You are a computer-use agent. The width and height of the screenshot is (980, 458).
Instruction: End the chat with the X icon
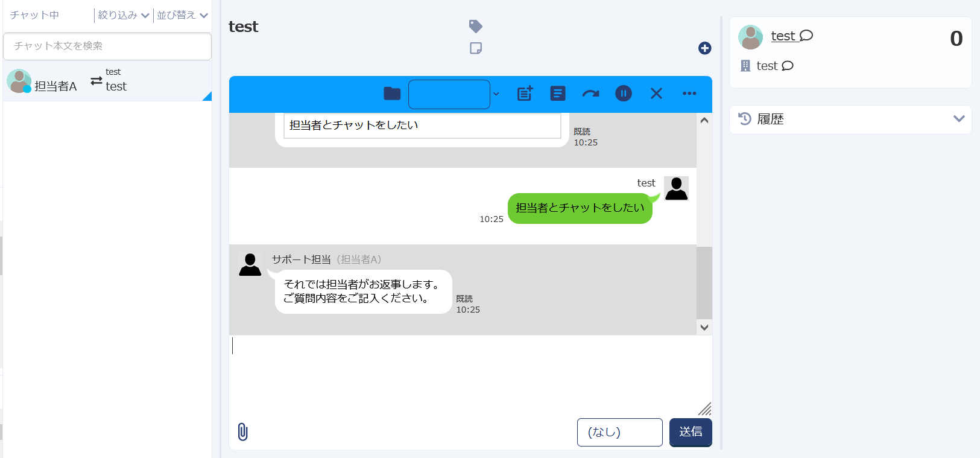[x=656, y=94]
